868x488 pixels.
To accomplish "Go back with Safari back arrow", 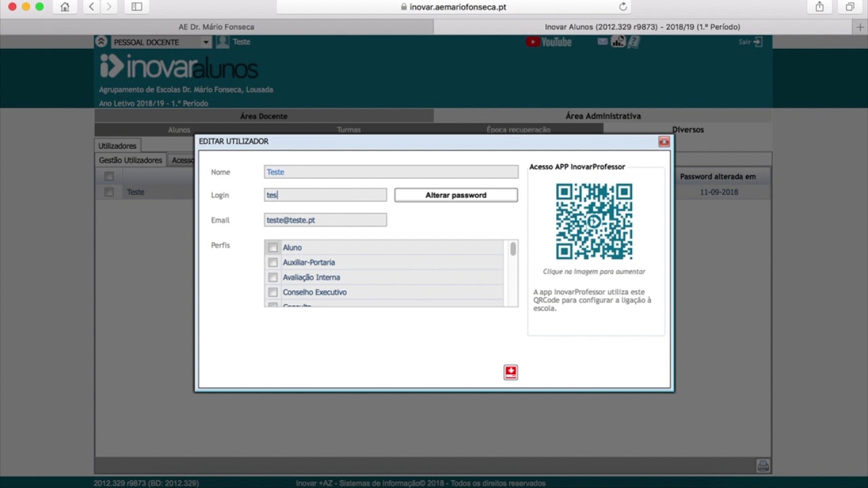I will click(x=92, y=7).
